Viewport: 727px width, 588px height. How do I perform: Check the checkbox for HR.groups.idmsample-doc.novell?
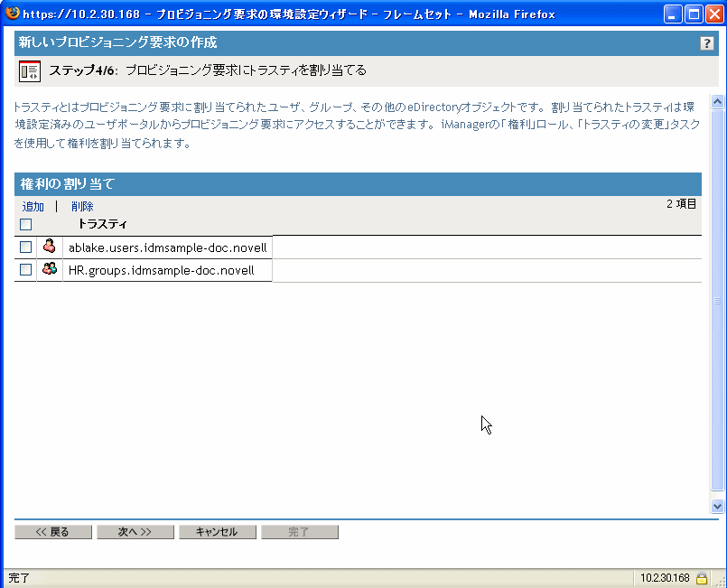click(25, 269)
